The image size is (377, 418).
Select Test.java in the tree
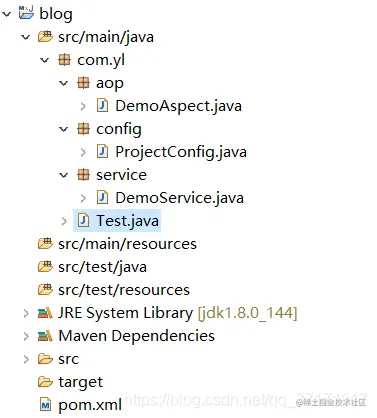(117, 221)
